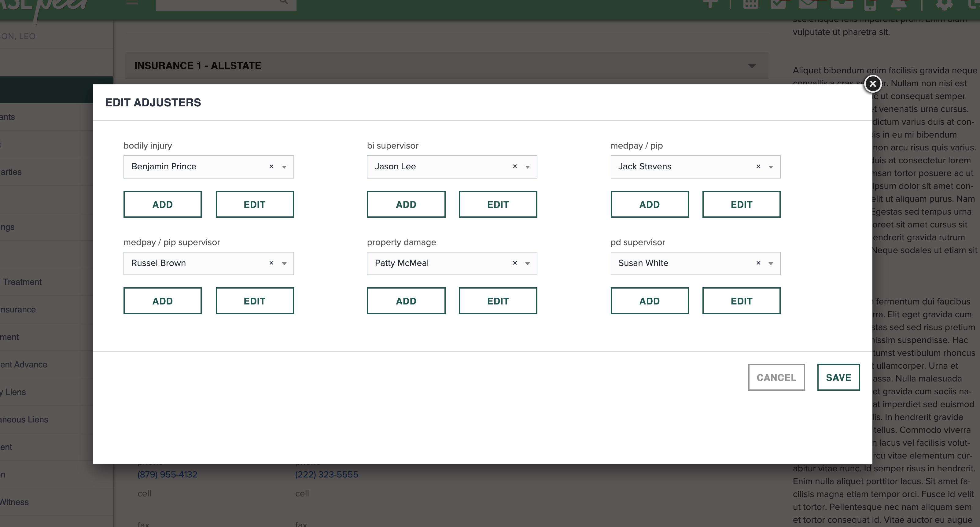The image size is (980, 527).
Task: Cancel editing adjusters
Action: (x=776, y=377)
